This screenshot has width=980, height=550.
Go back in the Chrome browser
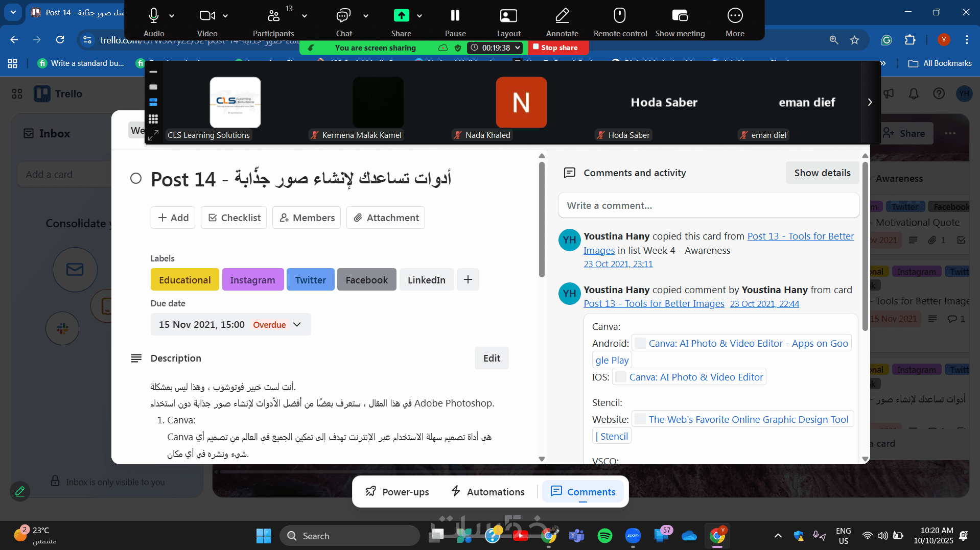click(x=14, y=40)
